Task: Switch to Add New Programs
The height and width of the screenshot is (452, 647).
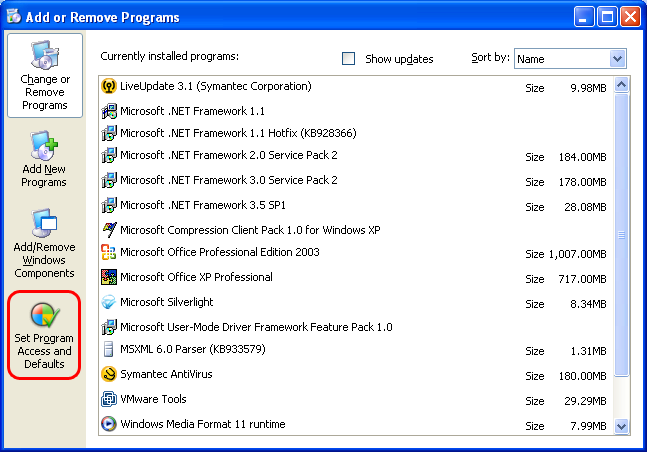Action: click(44, 159)
